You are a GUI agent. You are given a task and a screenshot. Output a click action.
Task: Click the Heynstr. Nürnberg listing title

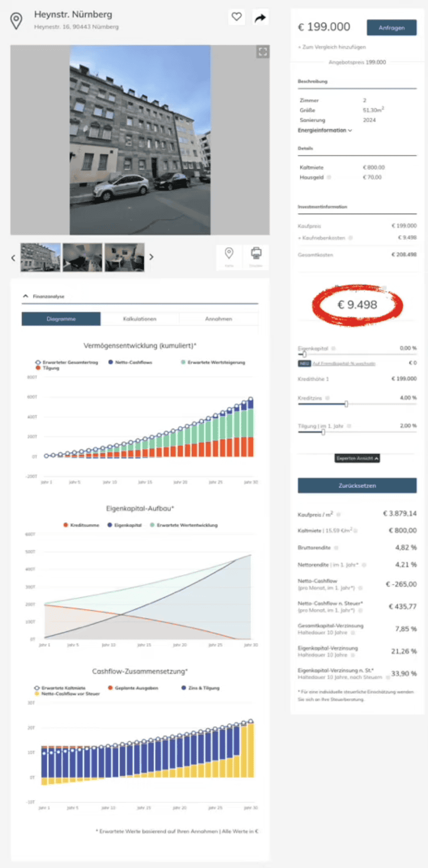pyautogui.click(x=73, y=14)
